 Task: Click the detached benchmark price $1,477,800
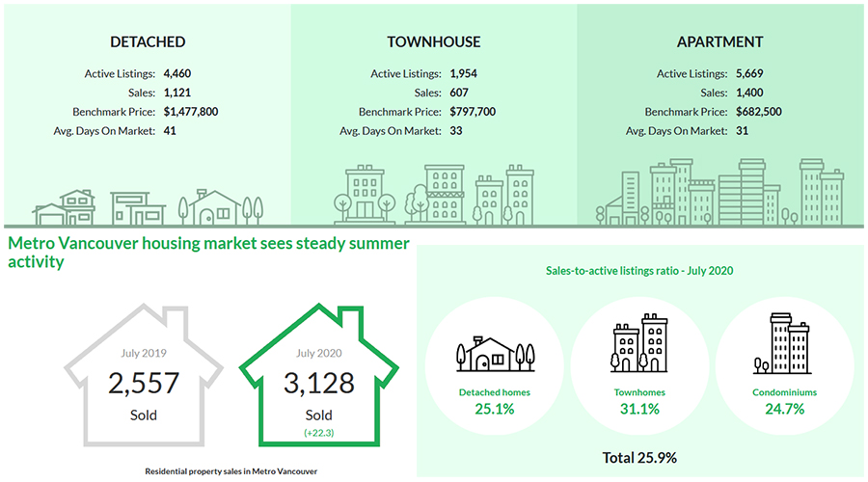coord(191,112)
